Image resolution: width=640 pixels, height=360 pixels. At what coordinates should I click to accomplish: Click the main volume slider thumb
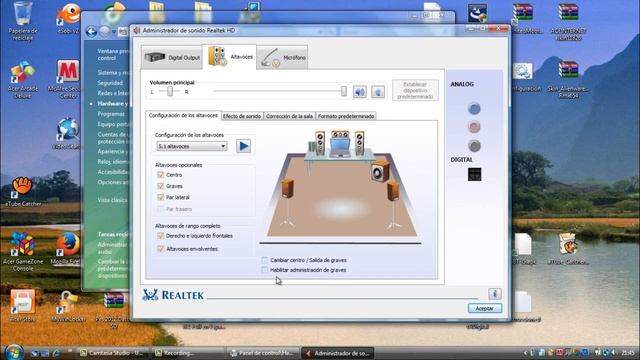[x=344, y=91]
